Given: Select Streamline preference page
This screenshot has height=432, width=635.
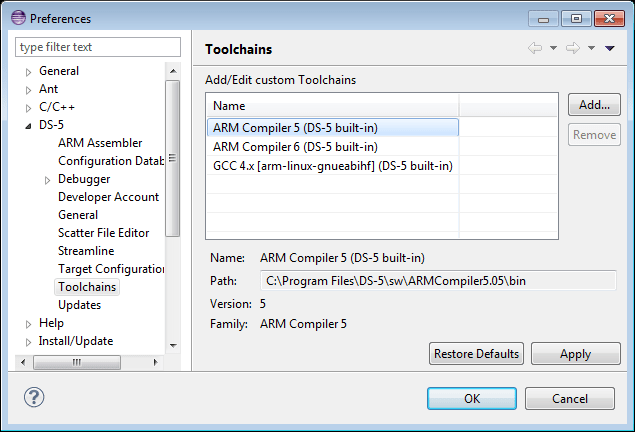Looking at the screenshot, I should (x=86, y=251).
